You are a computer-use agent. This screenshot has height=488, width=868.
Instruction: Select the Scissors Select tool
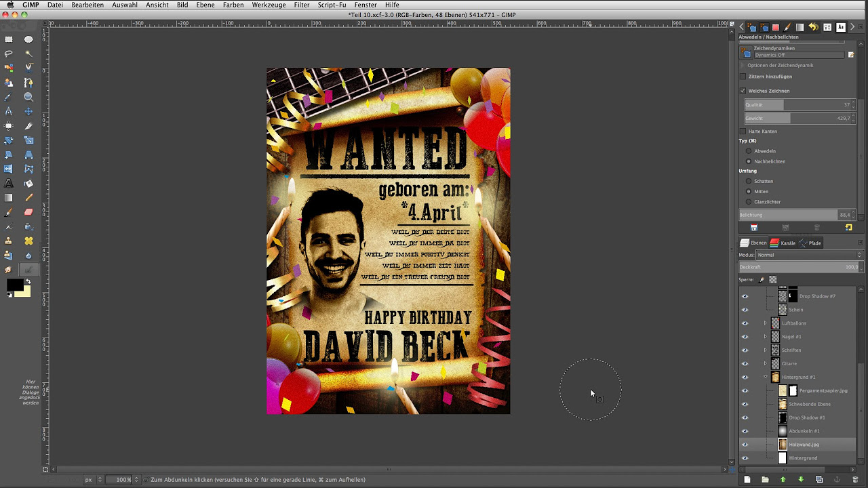click(x=28, y=68)
